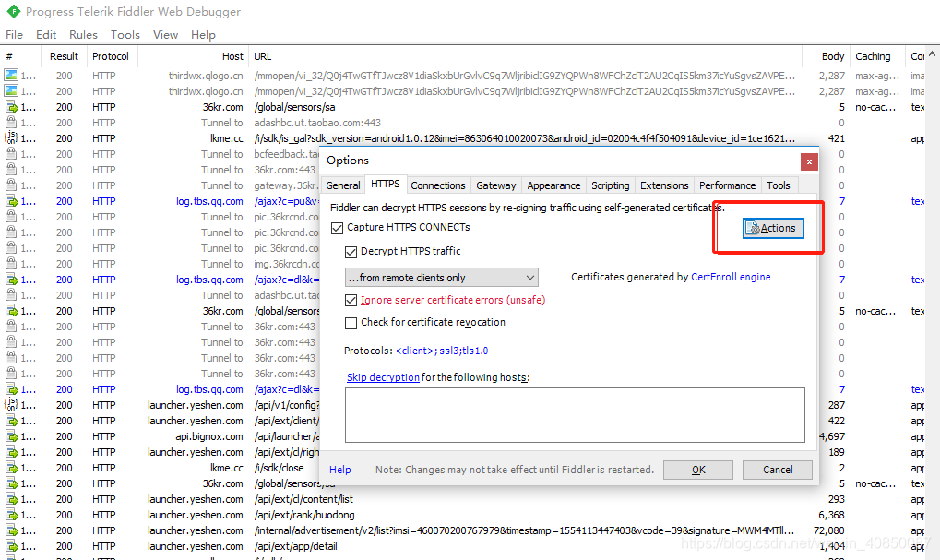Click the JS icon on the /api/v1/config row
The image size is (940, 560).
click(11, 405)
